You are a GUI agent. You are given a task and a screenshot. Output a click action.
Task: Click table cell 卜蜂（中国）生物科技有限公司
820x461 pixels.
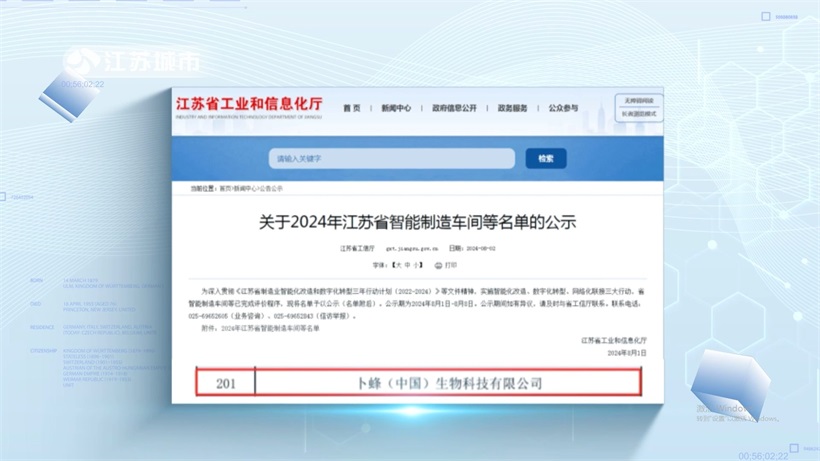(x=448, y=384)
